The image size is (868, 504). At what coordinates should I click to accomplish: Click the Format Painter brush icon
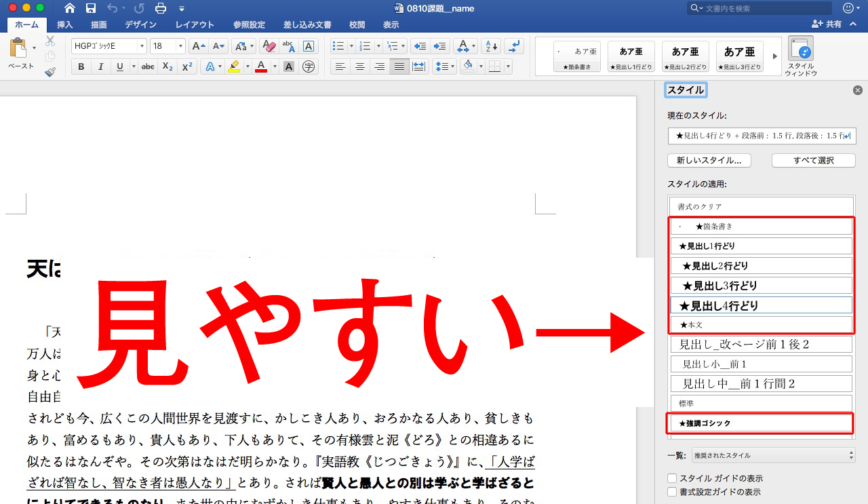pyautogui.click(x=50, y=72)
